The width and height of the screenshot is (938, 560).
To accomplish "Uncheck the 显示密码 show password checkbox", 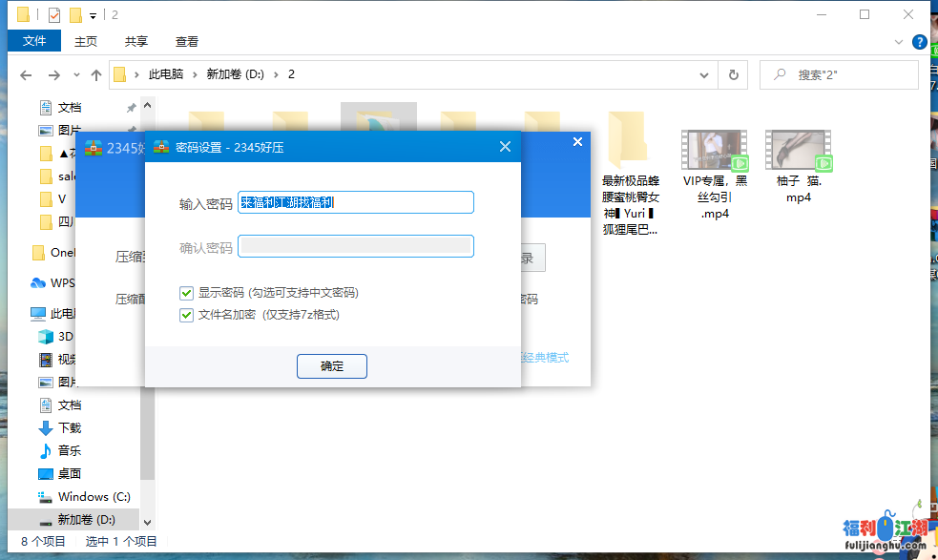I will pyautogui.click(x=187, y=293).
